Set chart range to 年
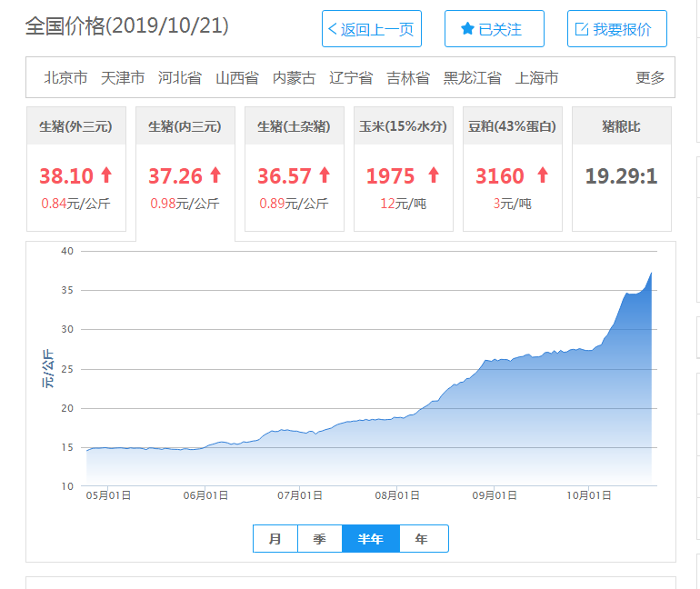The image size is (700, 589). pos(422,539)
